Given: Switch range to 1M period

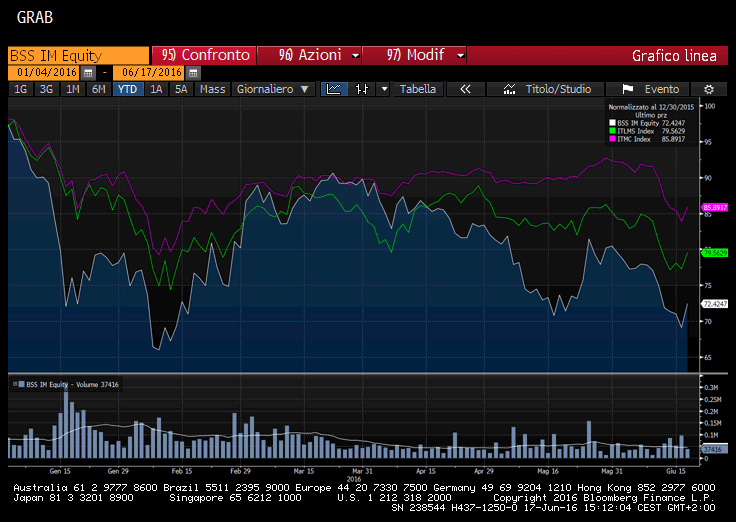Looking at the screenshot, I should (x=72, y=89).
